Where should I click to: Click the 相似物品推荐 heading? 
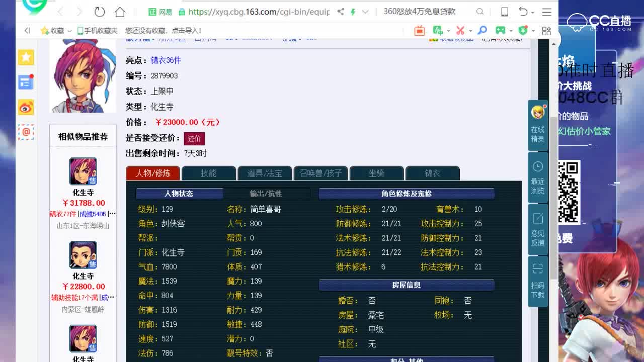[x=83, y=137]
